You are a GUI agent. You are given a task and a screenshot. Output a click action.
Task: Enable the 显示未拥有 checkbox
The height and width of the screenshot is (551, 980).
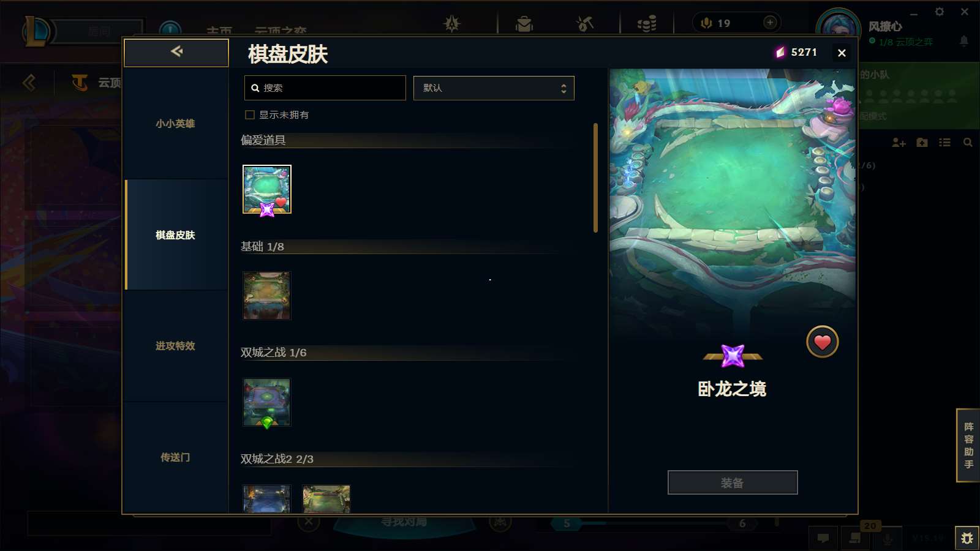pyautogui.click(x=250, y=114)
